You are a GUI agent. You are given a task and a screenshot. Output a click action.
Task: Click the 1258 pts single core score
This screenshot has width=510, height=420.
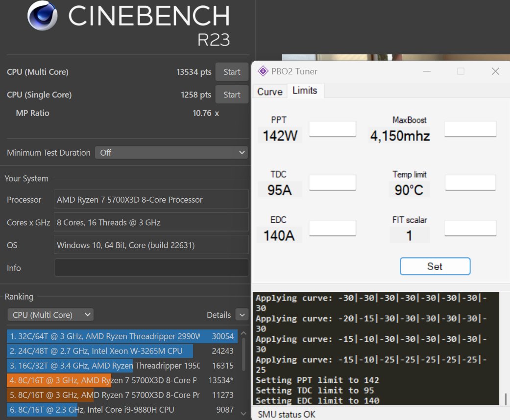tap(196, 94)
